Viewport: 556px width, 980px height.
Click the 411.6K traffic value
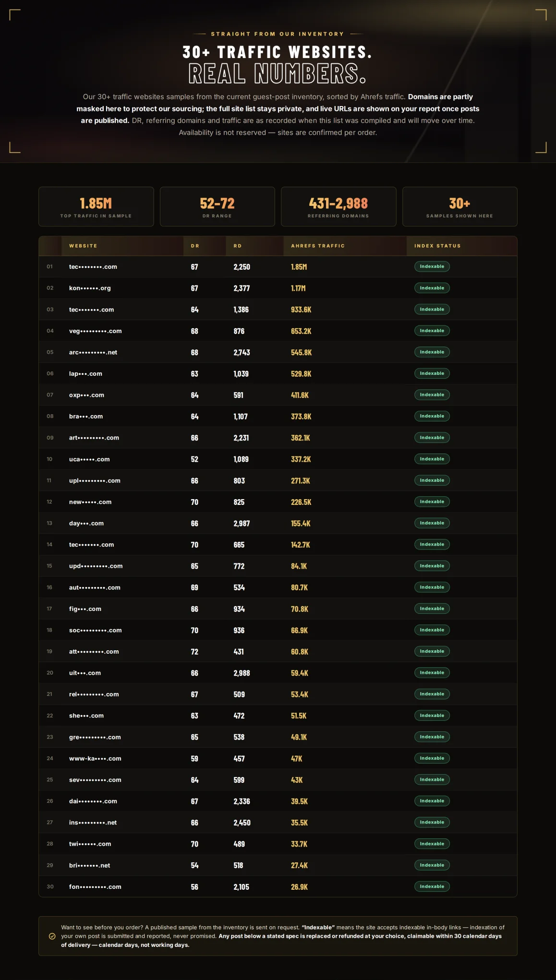coord(300,395)
